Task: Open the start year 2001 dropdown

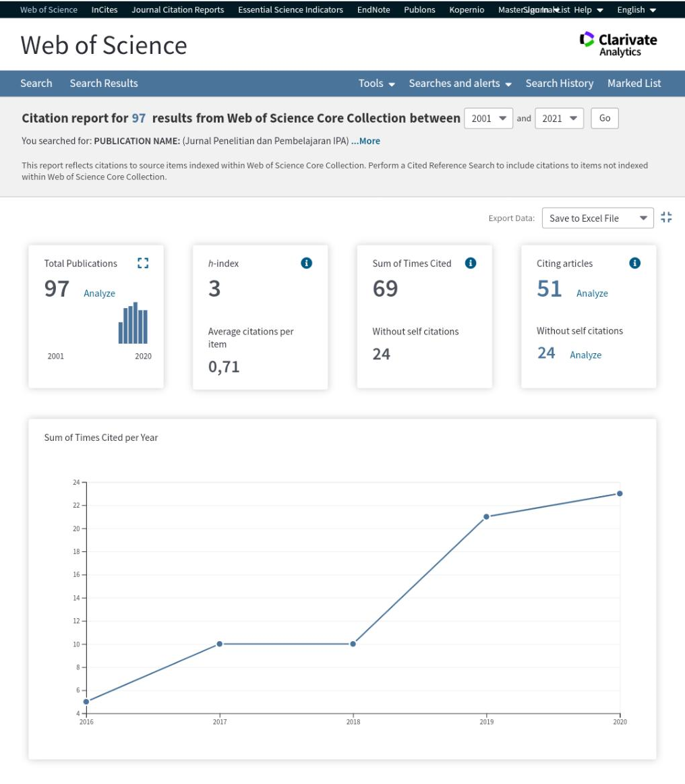Action: click(x=489, y=119)
